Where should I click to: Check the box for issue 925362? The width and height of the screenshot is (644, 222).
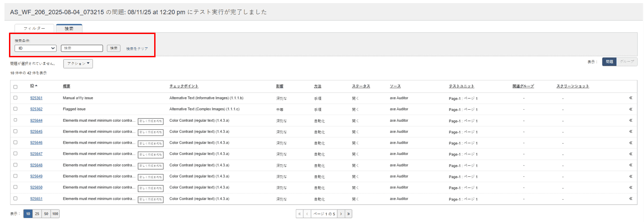(15, 109)
